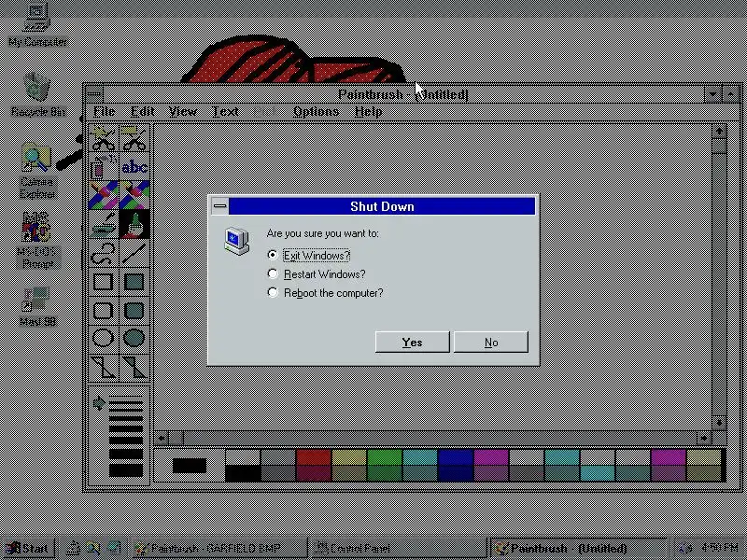This screenshot has height=560, width=747.
Task: Select the Color Eraser tool
Action: 104,195
